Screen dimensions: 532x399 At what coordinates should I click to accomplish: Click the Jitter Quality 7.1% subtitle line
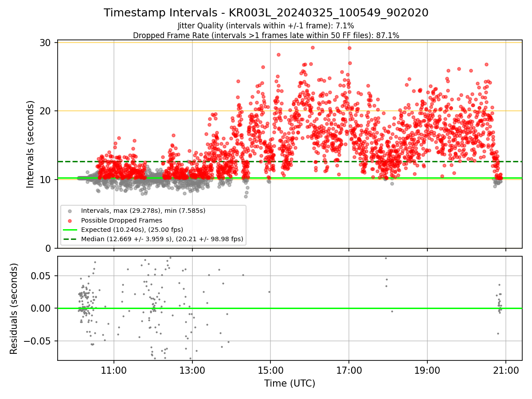(266, 26)
